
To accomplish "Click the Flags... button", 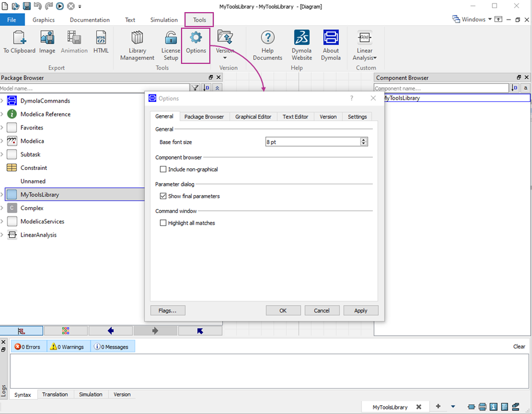I will 168,310.
